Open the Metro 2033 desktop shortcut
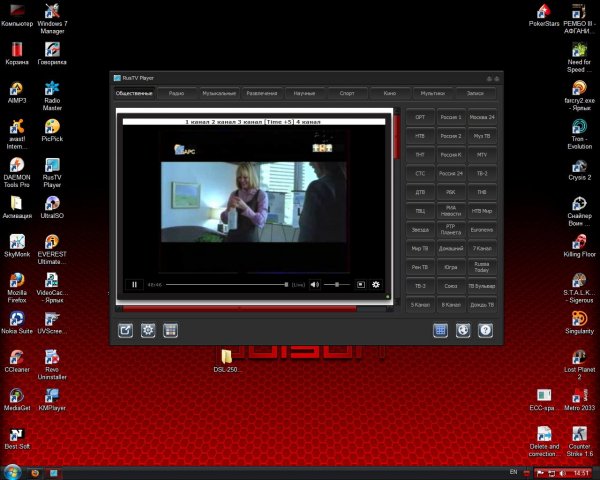Viewport: 600px width, 480px height. point(579,400)
